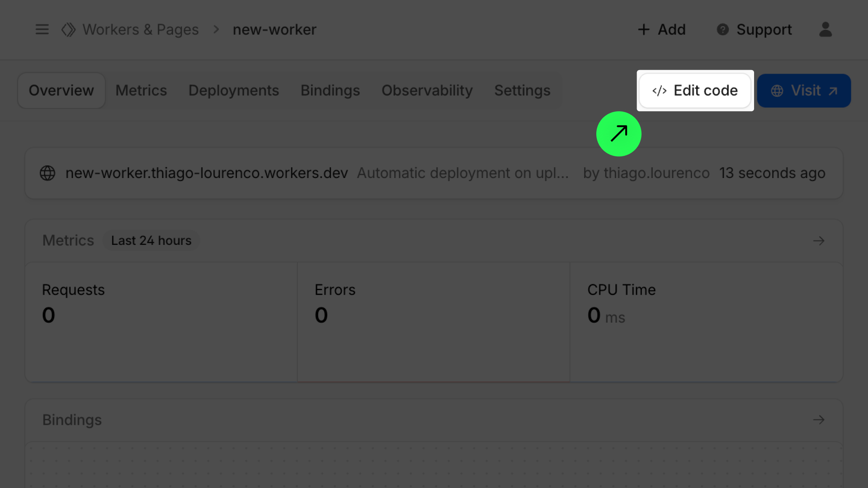Viewport: 868px width, 488px height.
Task: Click the Edit code button
Action: [695, 90]
